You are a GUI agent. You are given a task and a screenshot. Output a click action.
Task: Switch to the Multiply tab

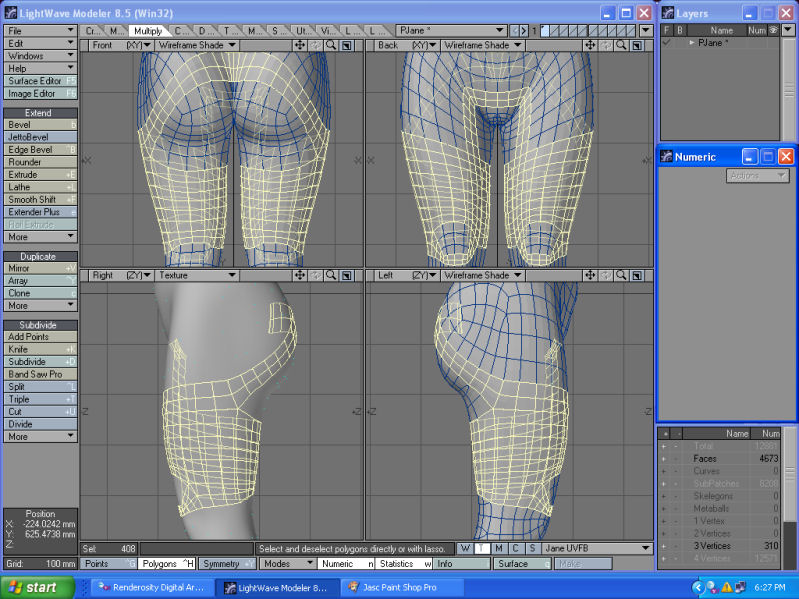(x=148, y=31)
